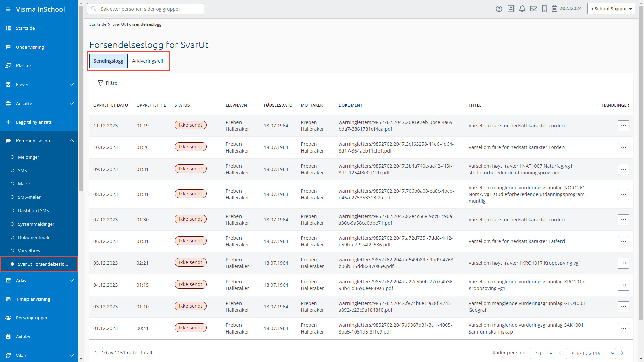Screen dimensions: 644x362
Task: Click the Visma InSchool logo title
Action: point(40,9)
